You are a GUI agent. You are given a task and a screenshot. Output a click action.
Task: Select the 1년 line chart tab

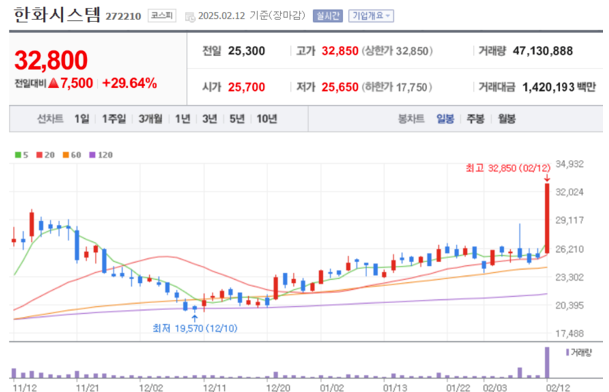pyautogui.click(x=182, y=119)
